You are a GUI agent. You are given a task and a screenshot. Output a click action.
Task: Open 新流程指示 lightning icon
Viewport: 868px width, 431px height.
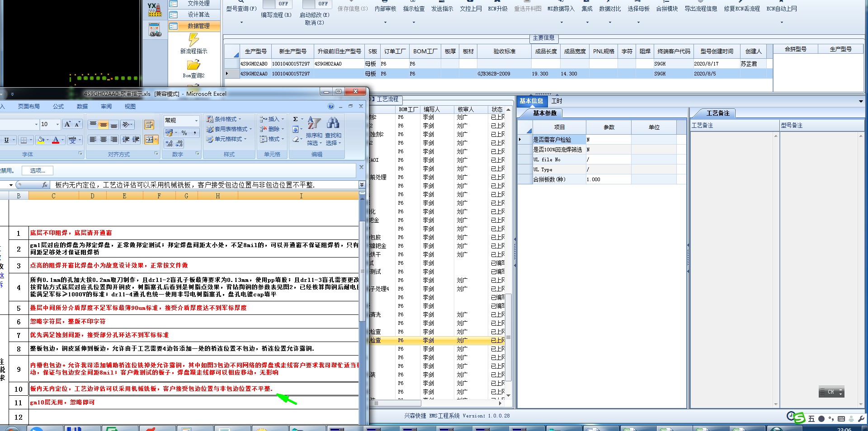(x=193, y=40)
